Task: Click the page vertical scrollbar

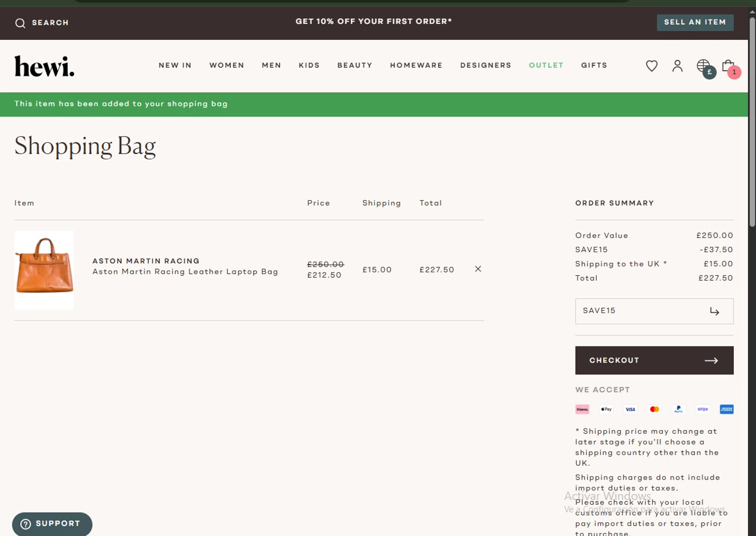Action: point(752,121)
